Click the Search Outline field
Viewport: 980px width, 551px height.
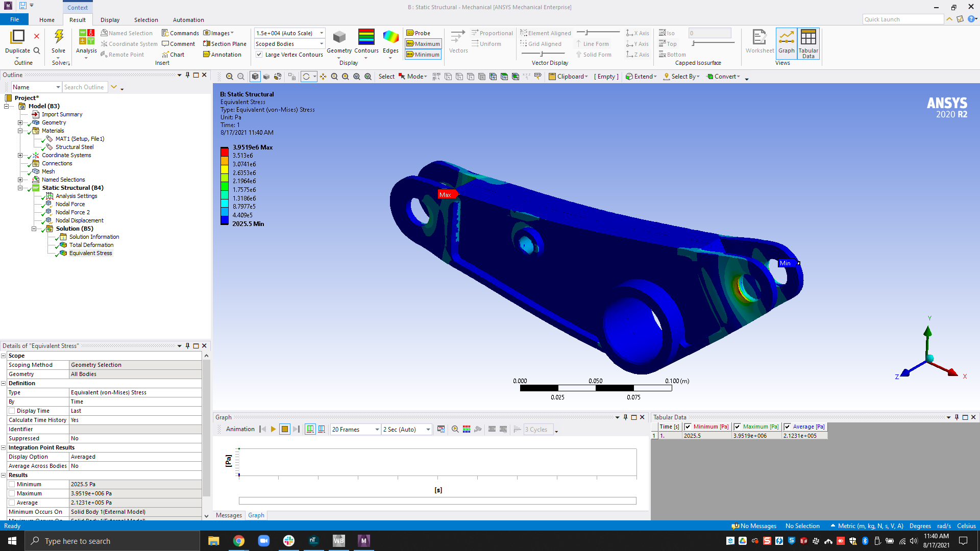(x=85, y=87)
